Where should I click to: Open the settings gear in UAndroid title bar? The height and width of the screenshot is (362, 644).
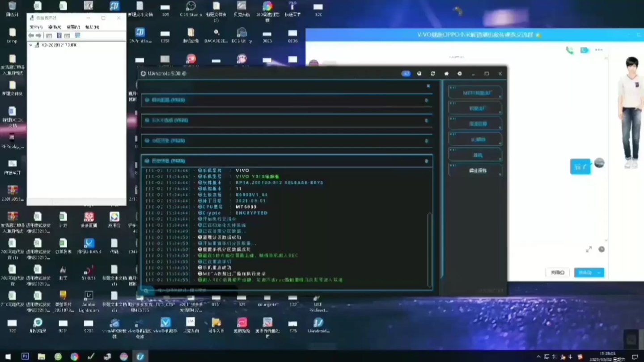tap(459, 74)
